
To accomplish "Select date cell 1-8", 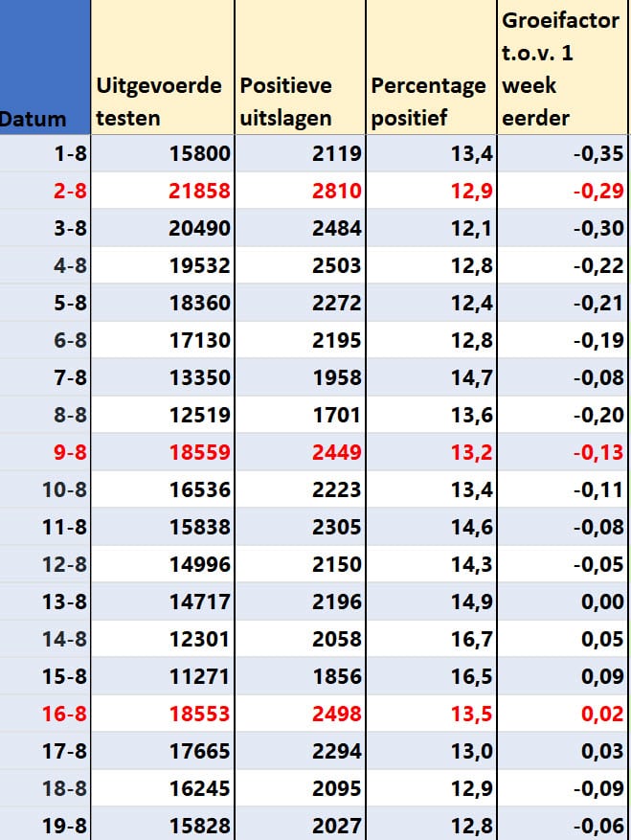I will [45, 153].
